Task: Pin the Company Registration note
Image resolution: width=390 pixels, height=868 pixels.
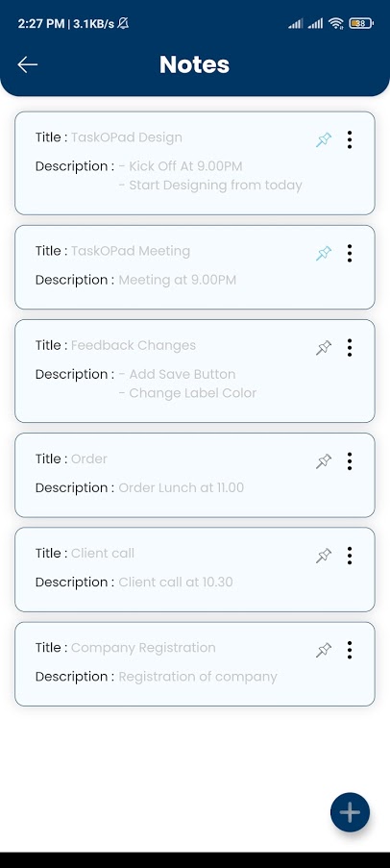Action: click(324, 650)
